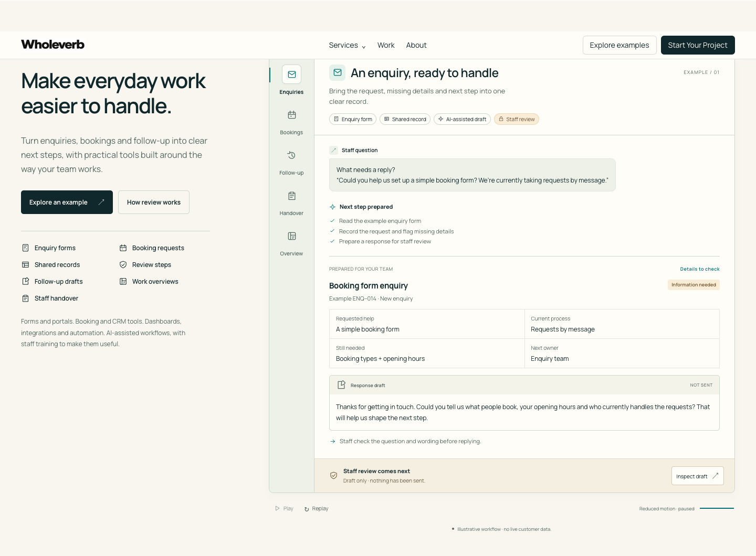Image resolution: width=756 pixels, height=556 pixels.
Task: Click the "Enquiry team" next owner value
Action: point(550,359)
